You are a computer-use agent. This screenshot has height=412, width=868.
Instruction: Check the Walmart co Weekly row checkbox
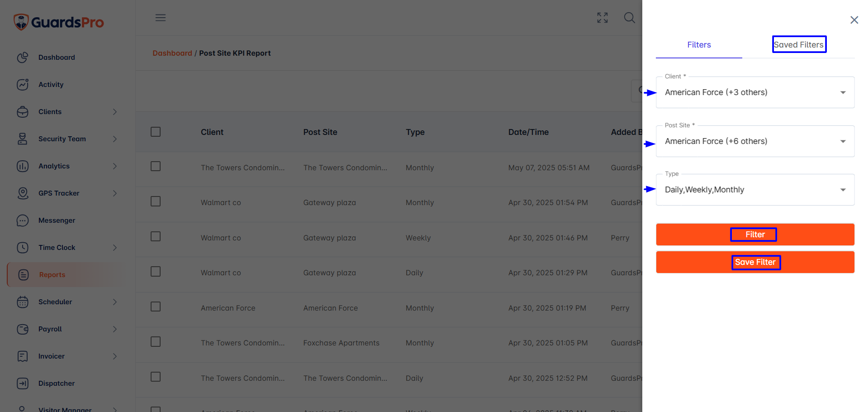(156, 236)
